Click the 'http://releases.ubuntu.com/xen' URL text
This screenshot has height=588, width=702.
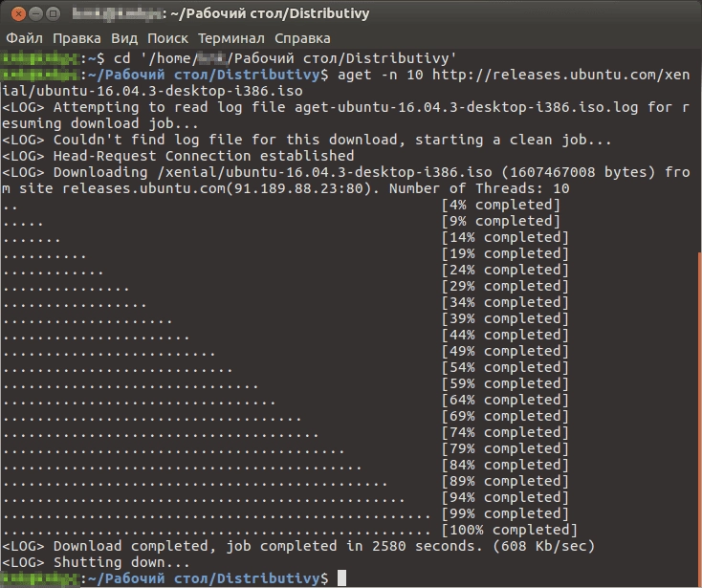coord(560,75)
